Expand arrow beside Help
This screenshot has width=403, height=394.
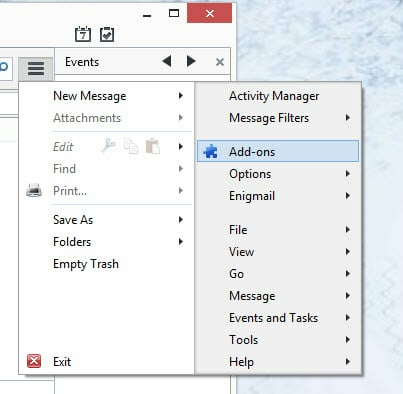pos(348,361)
